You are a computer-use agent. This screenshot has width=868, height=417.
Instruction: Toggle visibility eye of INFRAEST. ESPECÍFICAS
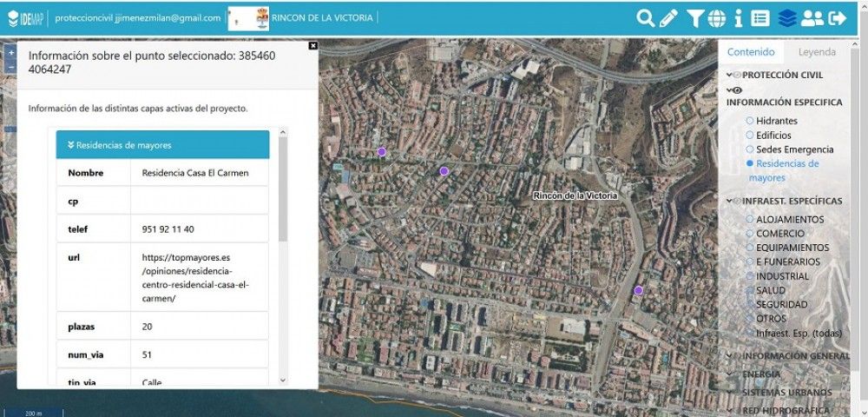coord(737,201)
